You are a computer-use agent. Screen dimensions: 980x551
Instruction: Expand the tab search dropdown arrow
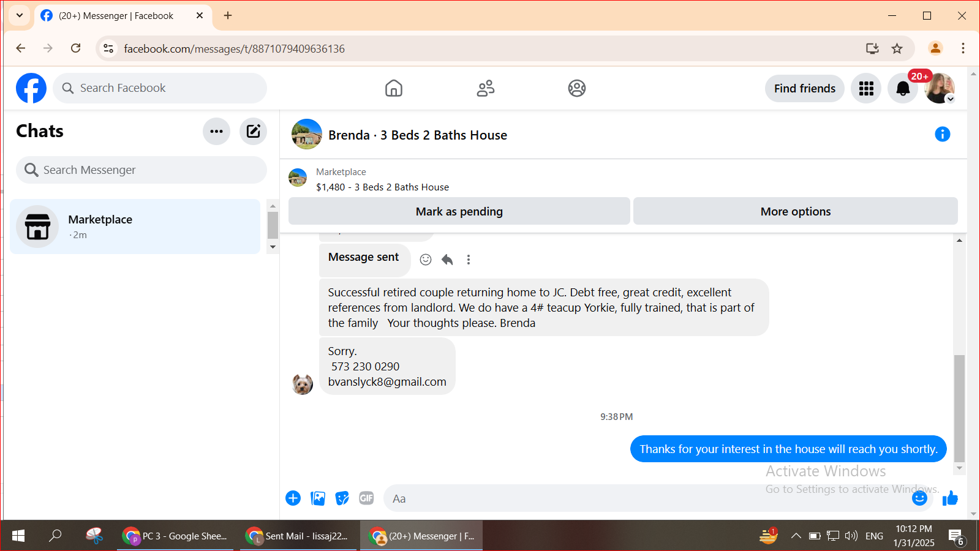20,15
